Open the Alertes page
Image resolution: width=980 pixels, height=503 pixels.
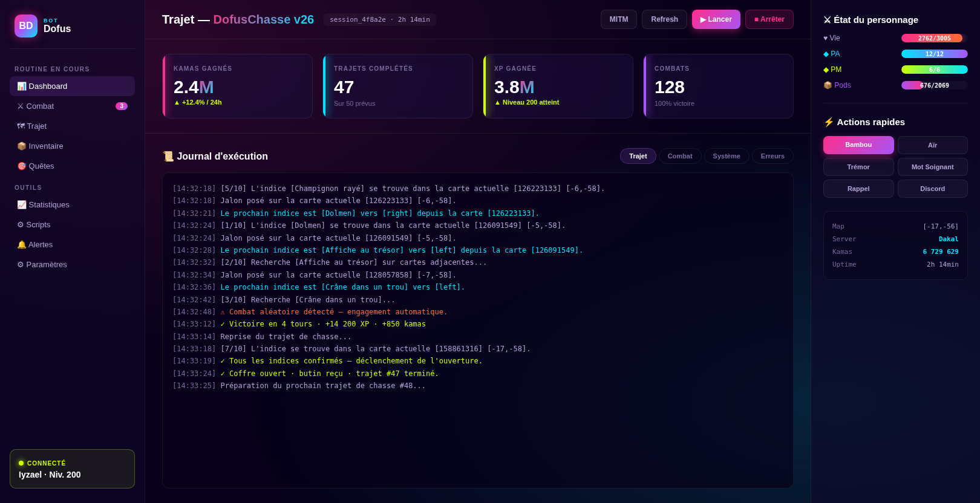tap(72, 244)
